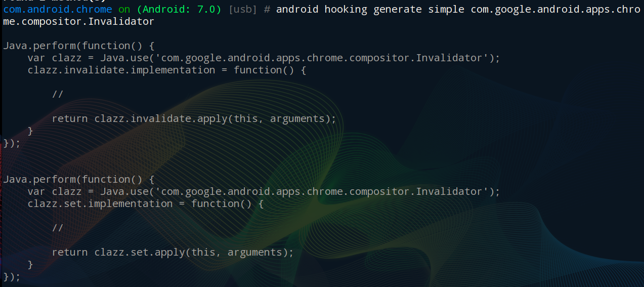
Task: Click the closing "});" of the set hook
Action: tap(12, 277)
